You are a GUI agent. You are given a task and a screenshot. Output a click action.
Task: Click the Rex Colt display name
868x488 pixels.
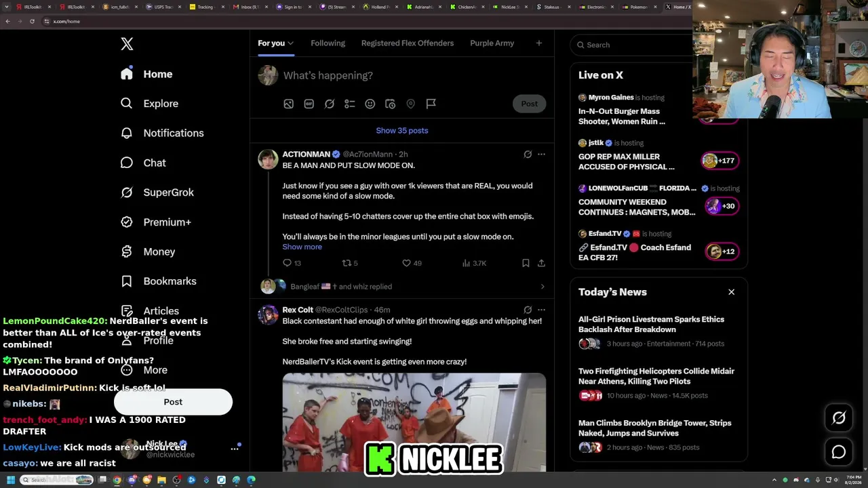pos(298,310)
